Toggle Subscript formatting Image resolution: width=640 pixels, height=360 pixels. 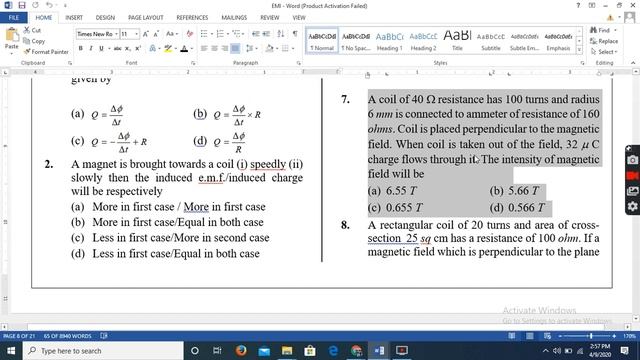coord(128,49)
